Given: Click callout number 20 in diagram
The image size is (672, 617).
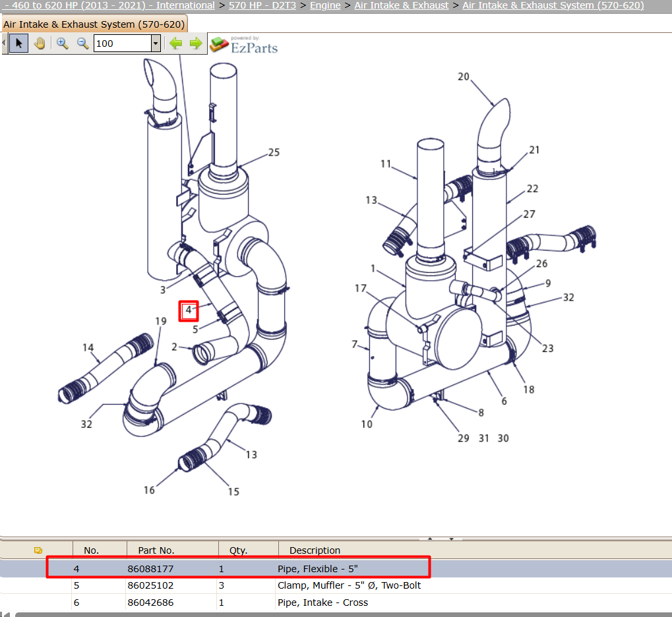Looking at the screenshot, I should coord(464,76).
